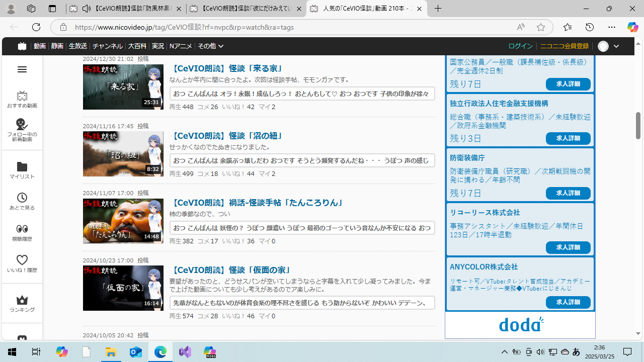
Task: Mute the first tab's speaker icon
Action: tap(86, 9)
